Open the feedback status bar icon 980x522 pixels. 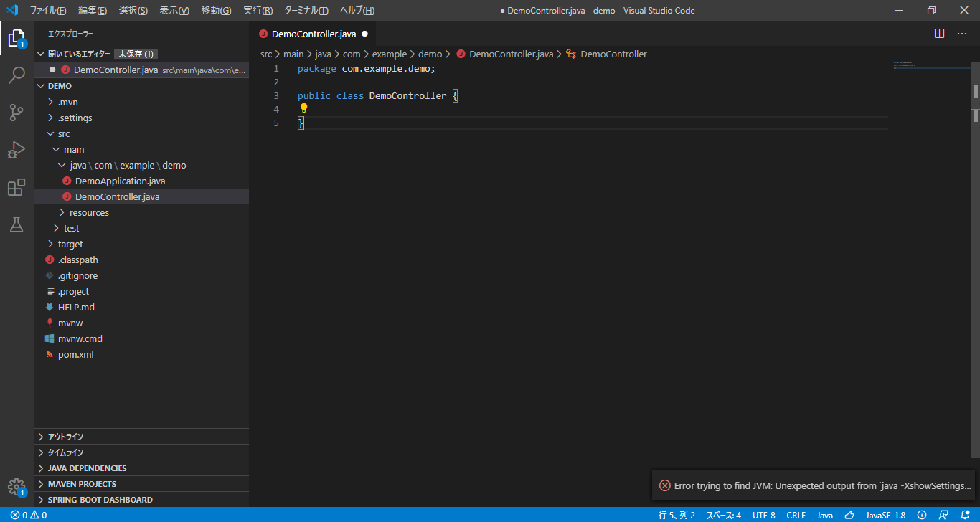pos(945,515)
